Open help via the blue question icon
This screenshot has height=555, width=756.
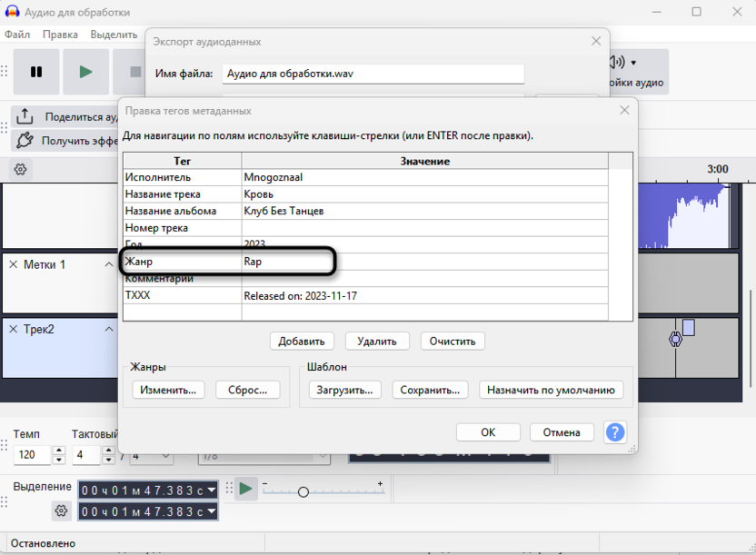click(x=615, y=432)
